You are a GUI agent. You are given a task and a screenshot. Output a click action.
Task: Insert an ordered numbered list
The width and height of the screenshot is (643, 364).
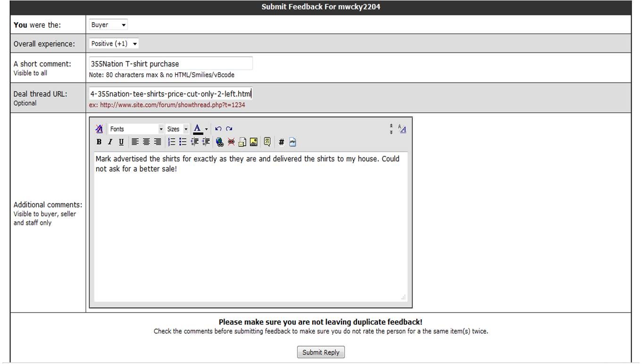pyautogui.click(x=172, y=142)
